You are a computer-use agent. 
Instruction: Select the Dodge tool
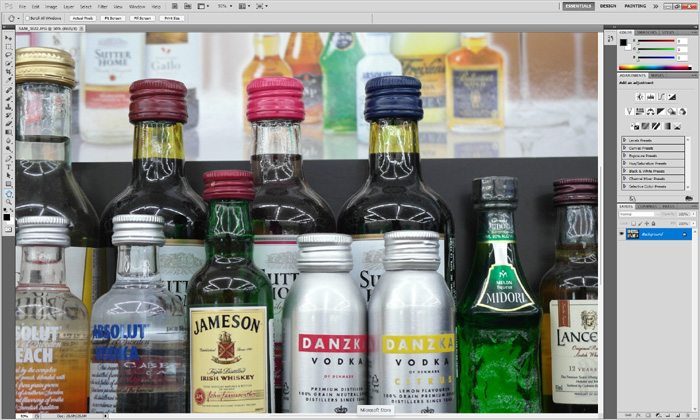coord(8,150)
